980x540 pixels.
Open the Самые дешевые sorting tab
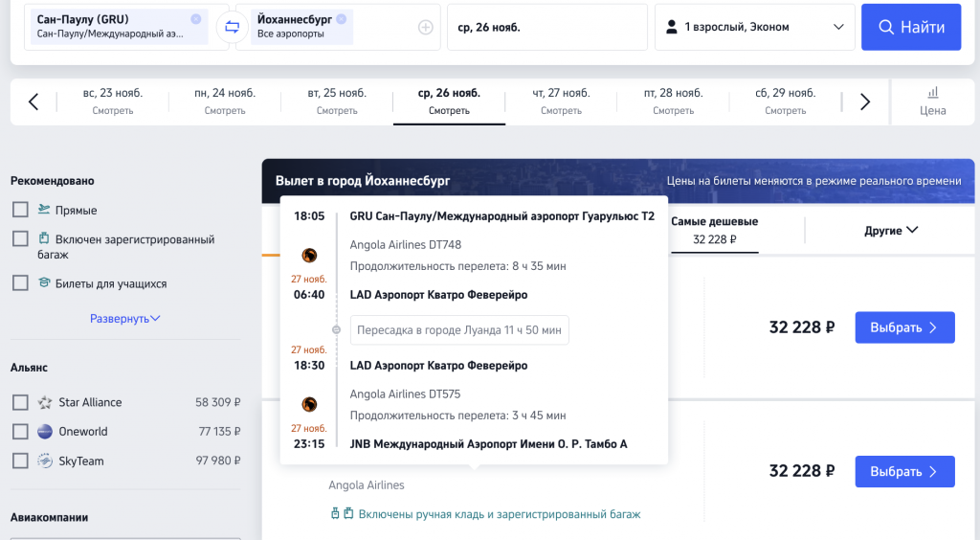(714, 230)
